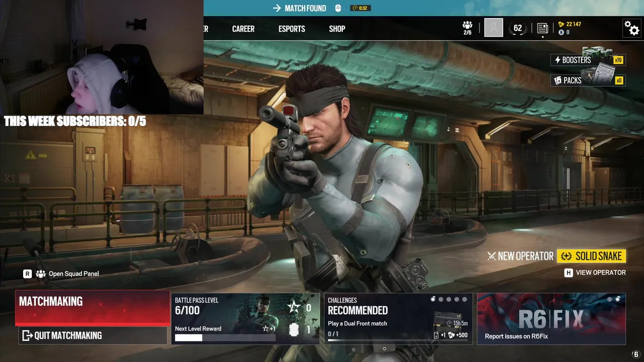Select the yellow Solid Snake operator button
Screen dimensions: 644x362
591,256
